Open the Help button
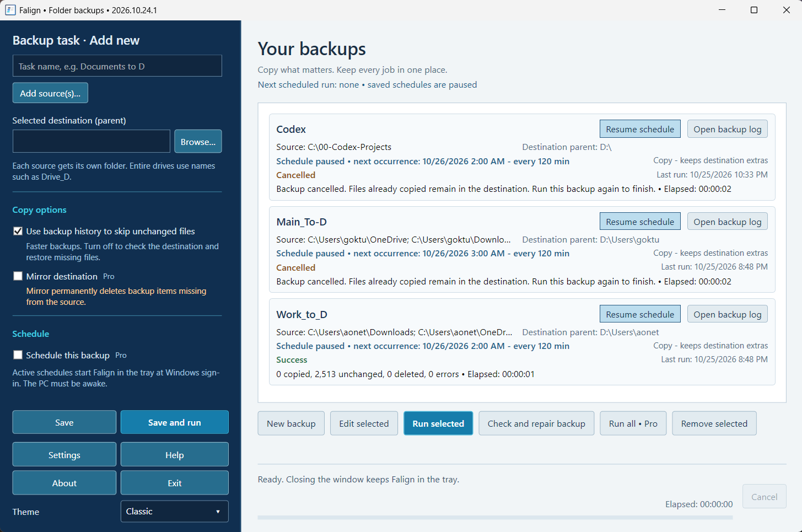Screen dimensions: 802x532 tap(174, 455)
